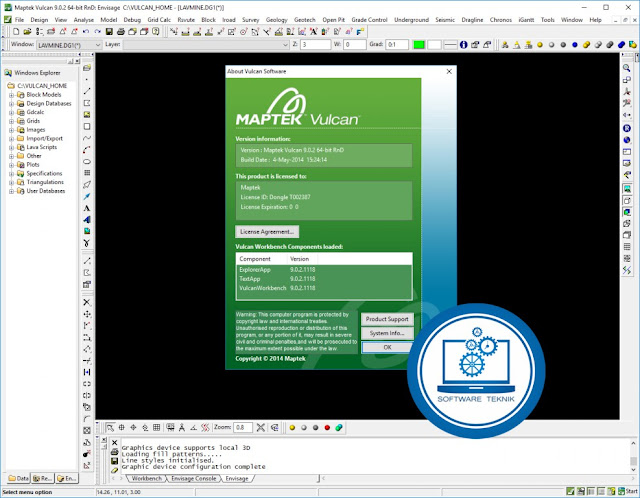The image size is (640, 498).
Task: Click the Start button in status bar
Action: tap(628, 491)
